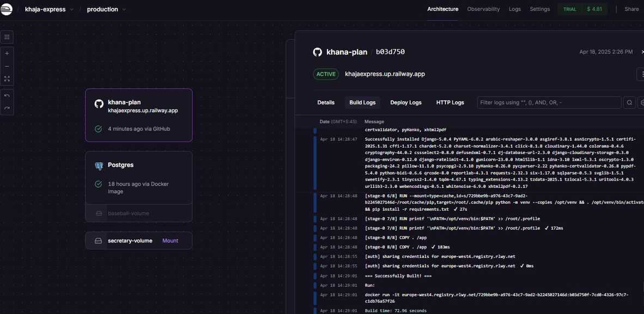Undo the last canvas change
This screenshot has width=644, height=314.
point(7,96)
